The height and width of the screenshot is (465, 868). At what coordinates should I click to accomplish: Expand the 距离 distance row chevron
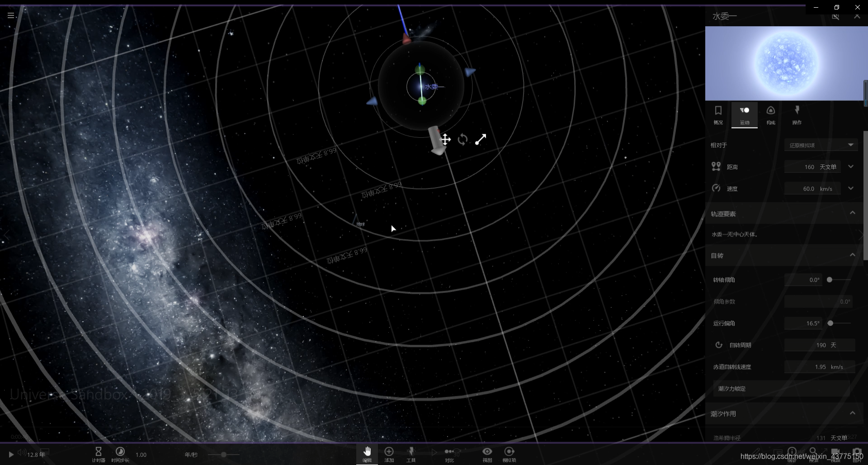click(851, 166)
